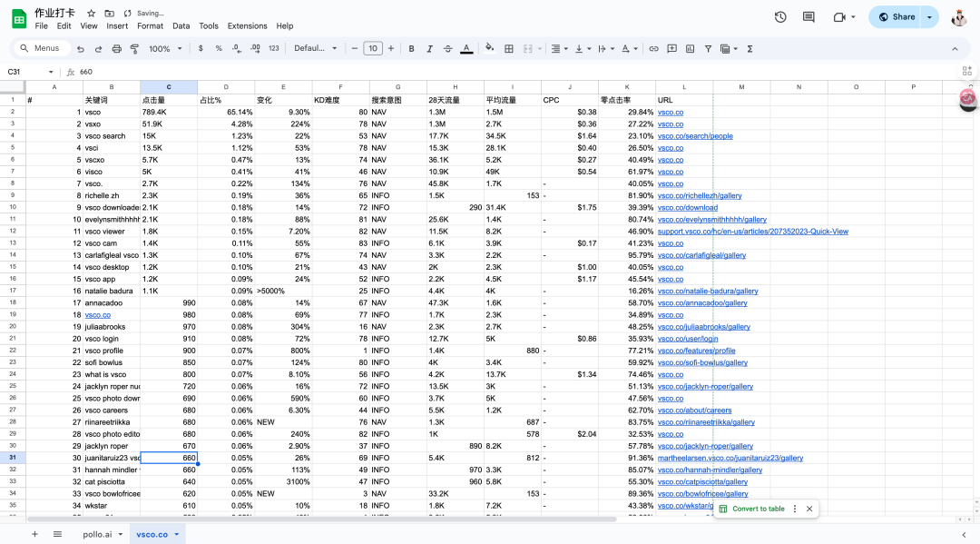Open the Format menu

coord(150,26)
